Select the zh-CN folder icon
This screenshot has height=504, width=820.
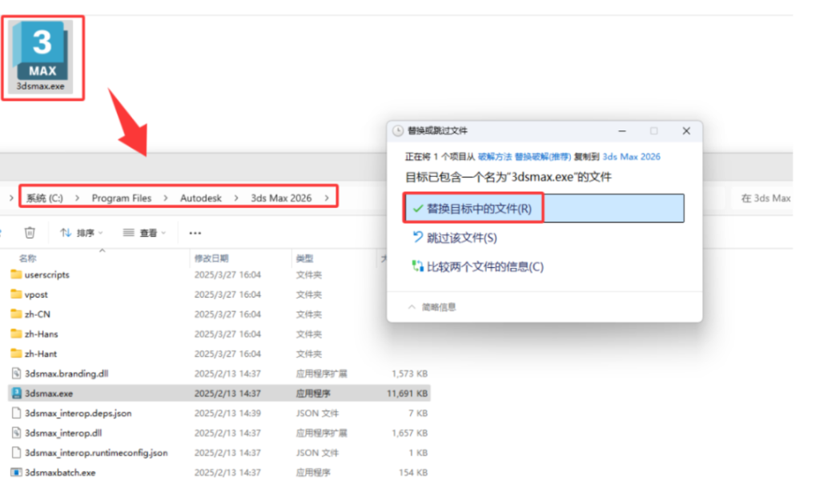pyautogui.click(x=16, y=314)
